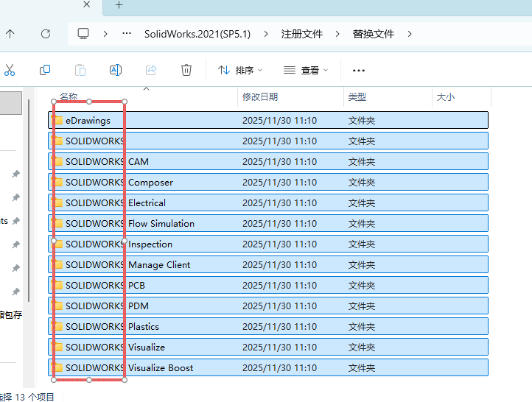The height and width of the screenshot is (402, 532).
Task: Select the SOLIDWORKS CAM folder
Action: click(268, 161)
